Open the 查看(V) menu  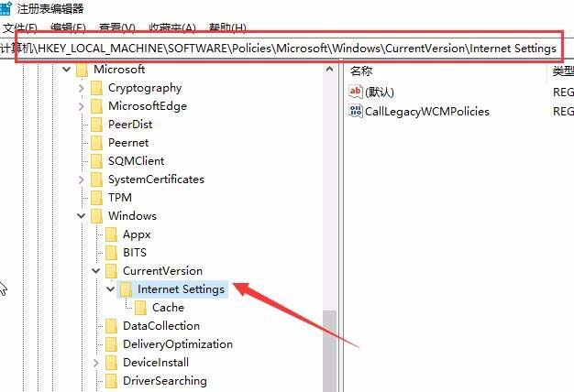coord(117,27)
